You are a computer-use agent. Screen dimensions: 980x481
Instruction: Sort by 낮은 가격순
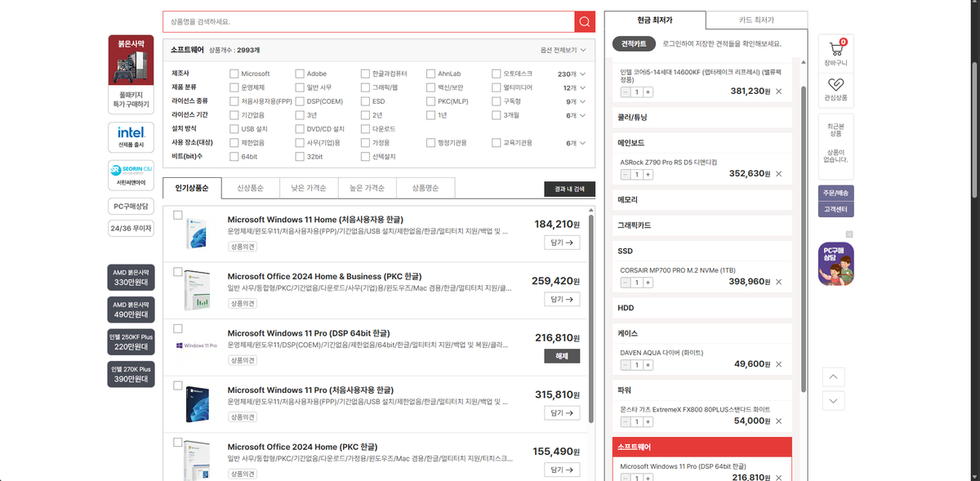309,188
